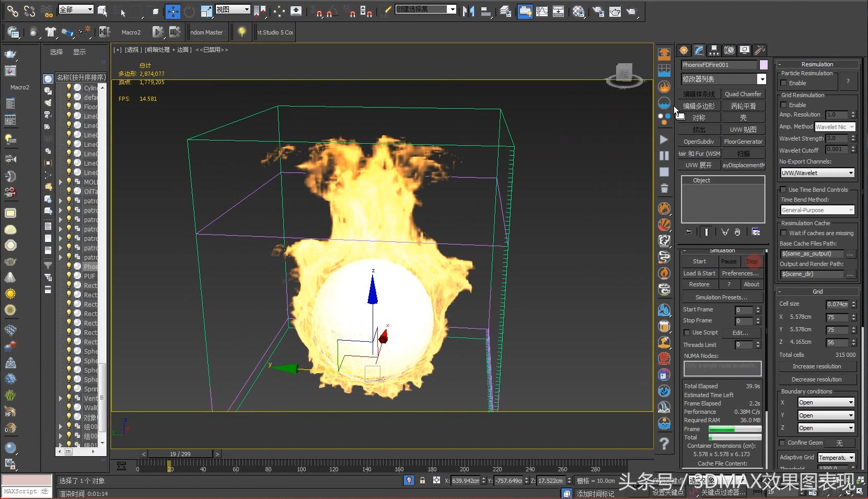Enable Grid Resimulation checkbox

[783, 105]
